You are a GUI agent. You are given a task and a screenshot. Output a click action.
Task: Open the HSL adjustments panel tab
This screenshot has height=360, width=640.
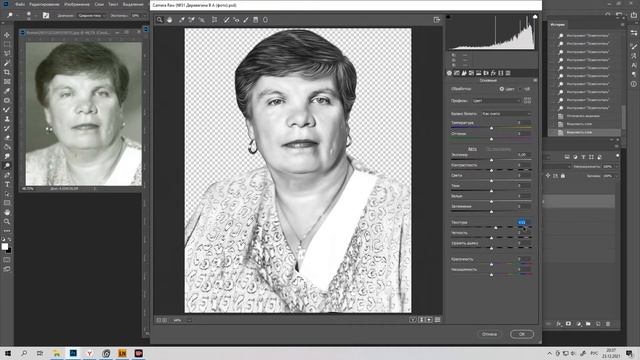pyautogui.click(x=471, y=73)
